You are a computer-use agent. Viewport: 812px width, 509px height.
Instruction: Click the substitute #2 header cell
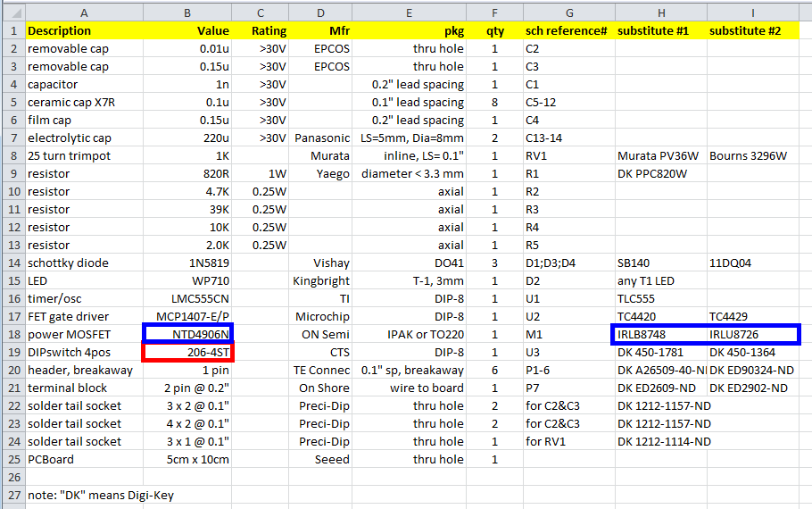(x=753, y=30)
